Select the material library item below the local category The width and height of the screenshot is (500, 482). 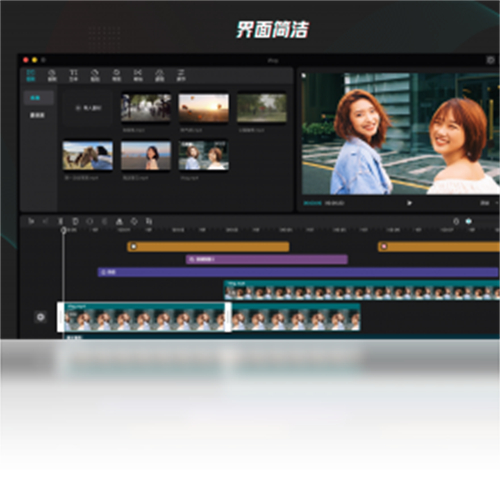point(37,115)
